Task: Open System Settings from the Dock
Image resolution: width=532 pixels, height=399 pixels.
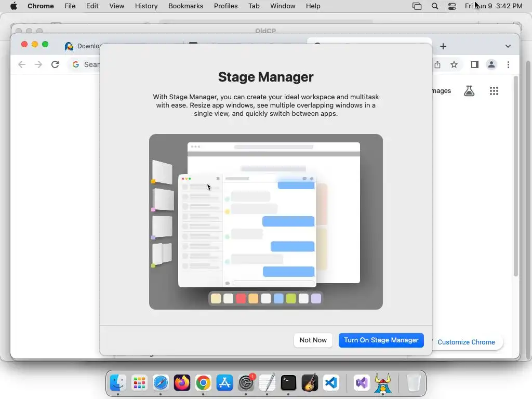Action: 246,383
